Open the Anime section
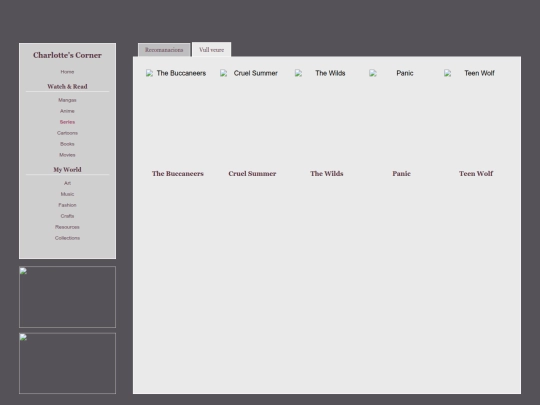Viewport: 540px width, 405px height. pos(67,111)
